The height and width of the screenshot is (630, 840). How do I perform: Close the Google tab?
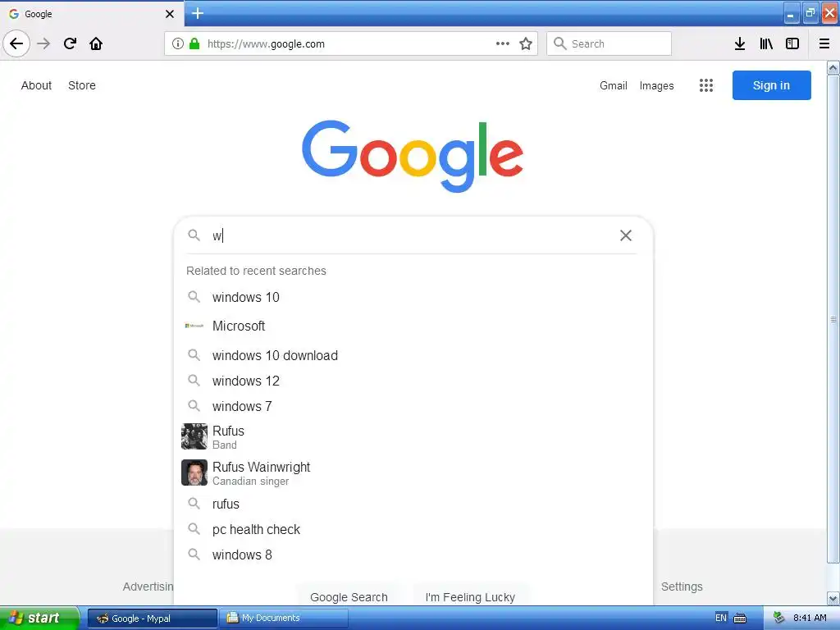click(x=169, y=14)
